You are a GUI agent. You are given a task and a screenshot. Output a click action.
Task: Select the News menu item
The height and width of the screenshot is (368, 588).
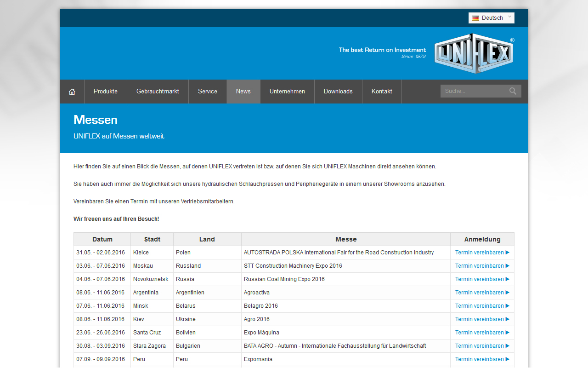[x=243, y=92]
